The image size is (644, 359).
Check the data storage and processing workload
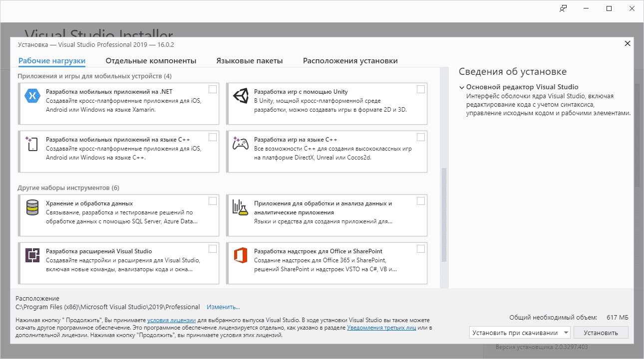point(213,201)
